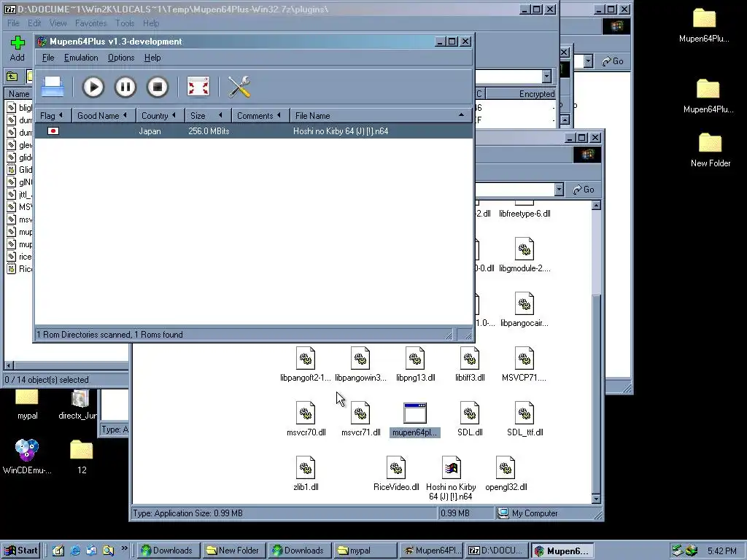Open the File menu in Mupen64Plus

[48, 58]
